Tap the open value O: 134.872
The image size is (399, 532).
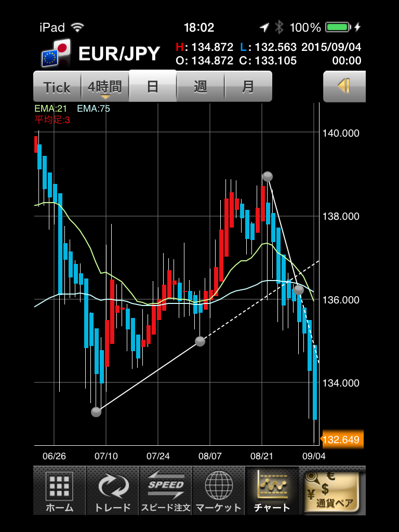click(x=205, y=61)
